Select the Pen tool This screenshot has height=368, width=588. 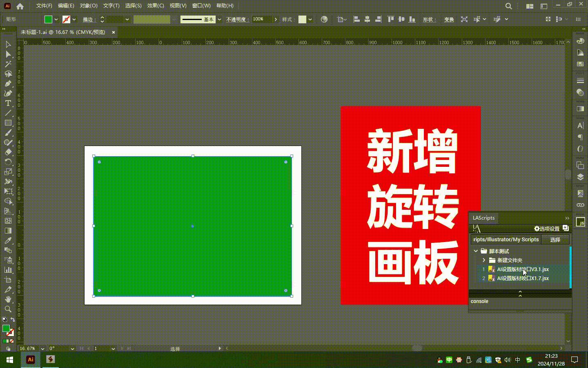coord(8,84)
